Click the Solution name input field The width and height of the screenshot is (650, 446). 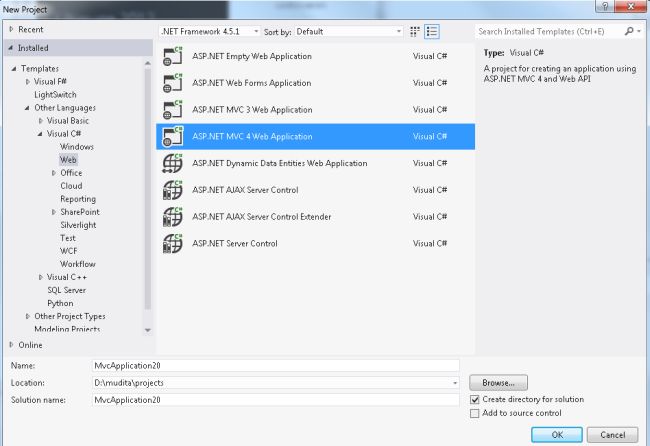[275, 400]
